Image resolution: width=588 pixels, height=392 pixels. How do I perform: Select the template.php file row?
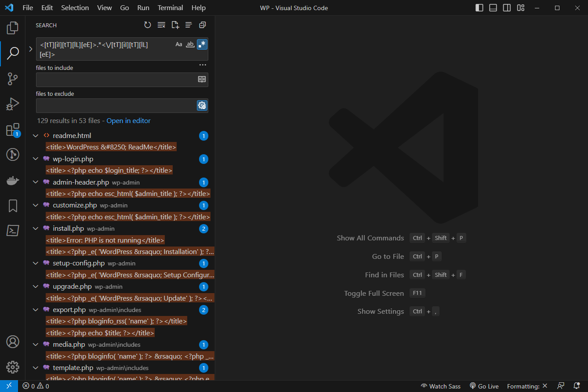tap(120, 368)
